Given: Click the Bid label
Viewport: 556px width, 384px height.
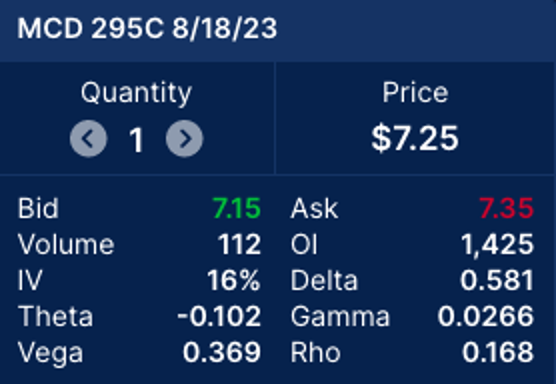Looking at the screenshot, I should [38, 208].
